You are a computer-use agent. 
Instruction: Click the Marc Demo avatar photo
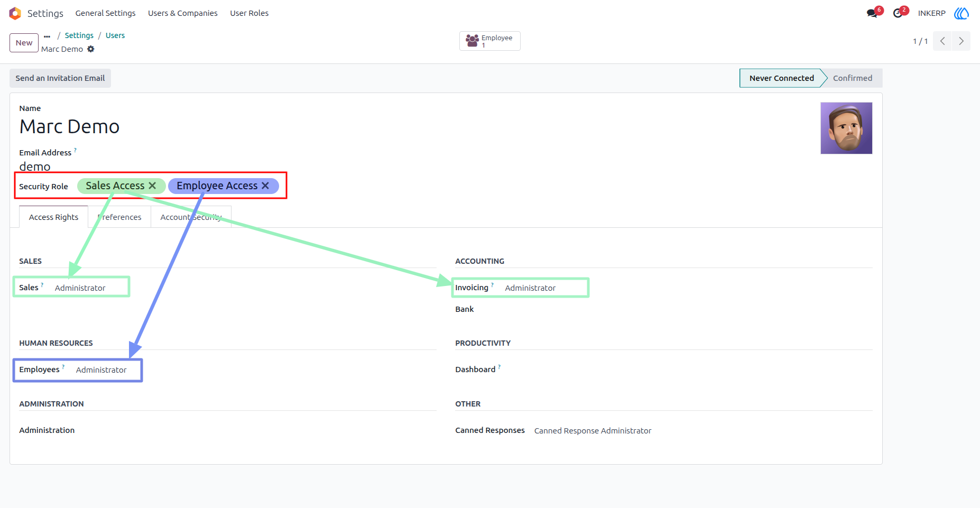pos(846,128)
